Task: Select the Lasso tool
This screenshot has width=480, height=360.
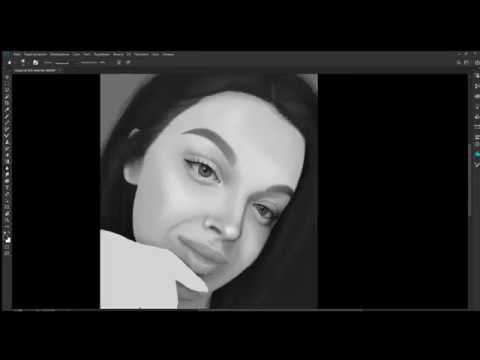Action: (x=7, y=90)
